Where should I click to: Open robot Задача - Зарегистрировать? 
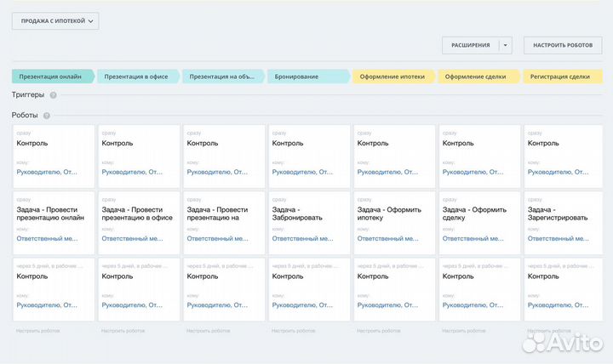pos(564,223)
